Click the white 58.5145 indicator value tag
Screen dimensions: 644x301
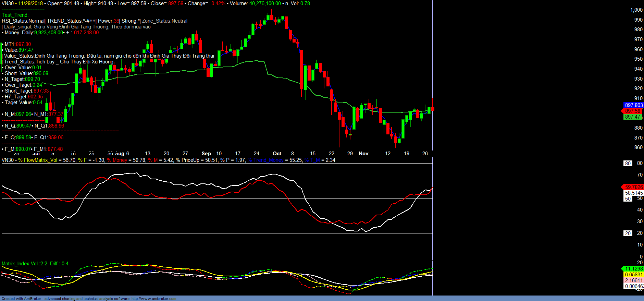(634, 193)
